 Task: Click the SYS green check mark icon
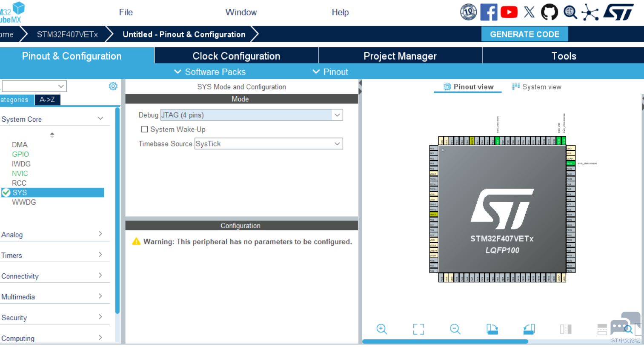[x=6, y=192]
